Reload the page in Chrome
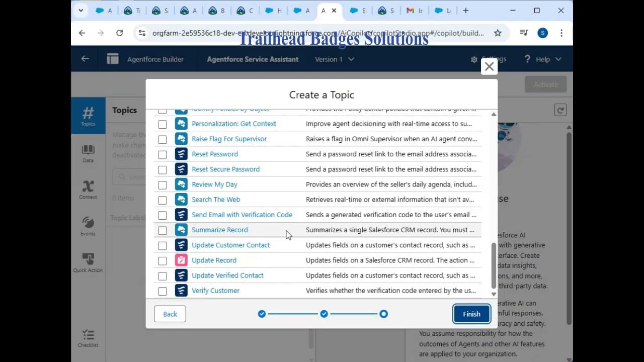644x362 pixels. click(119, 33)
